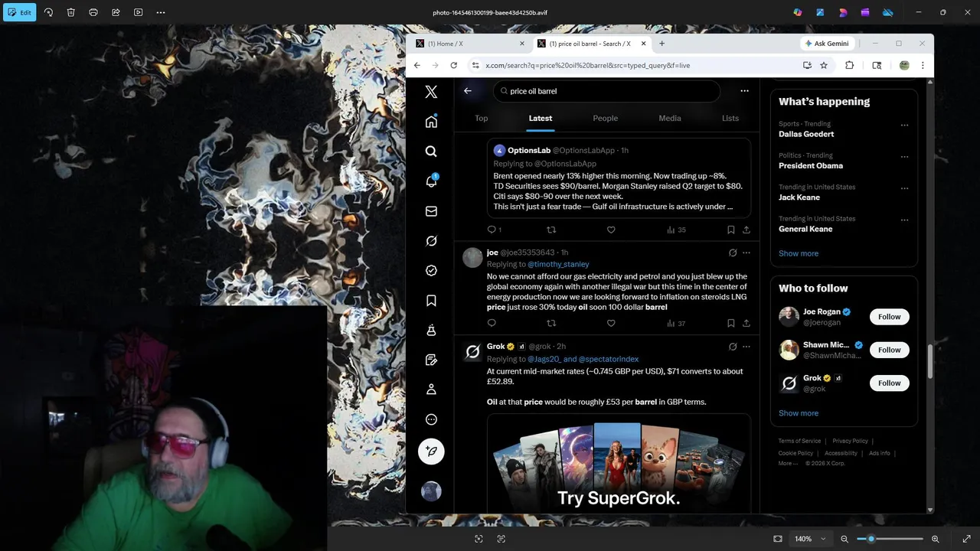Open the browser extensions puzzle icon
Screen dimensions: 980x551
click(849, 65)
